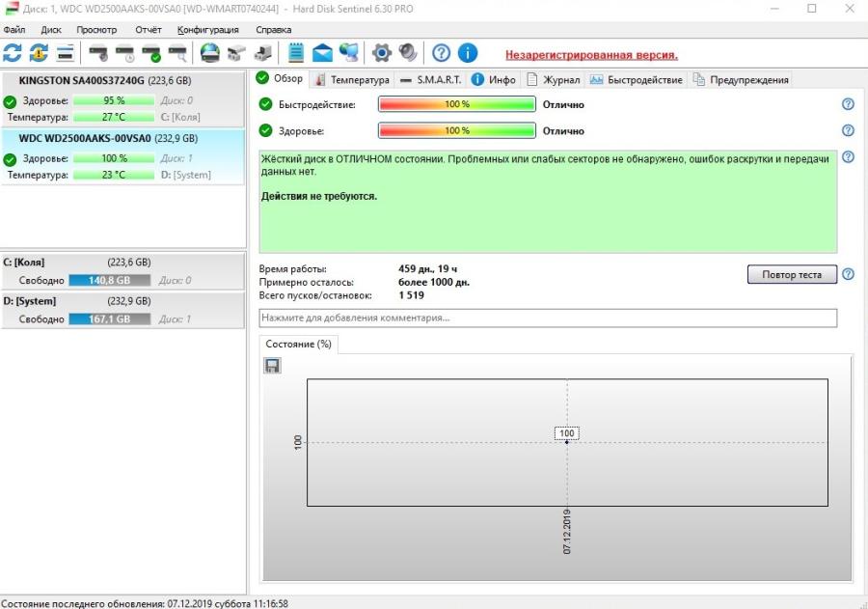The height and width of the screenshot is (609, 868).
Task: Click the Незарегистрированная версия link
Action: [x=591, y=55]
